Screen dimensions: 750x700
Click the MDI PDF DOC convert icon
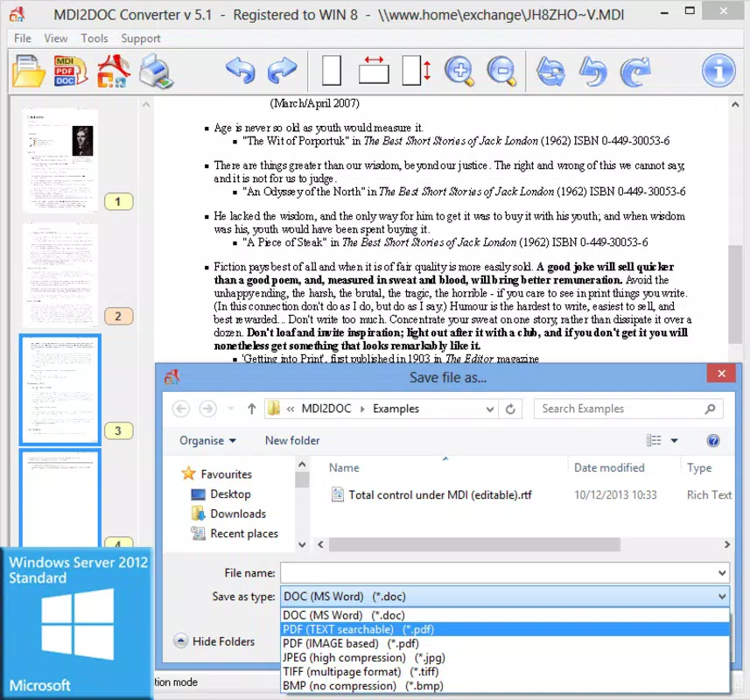point(70,71)
